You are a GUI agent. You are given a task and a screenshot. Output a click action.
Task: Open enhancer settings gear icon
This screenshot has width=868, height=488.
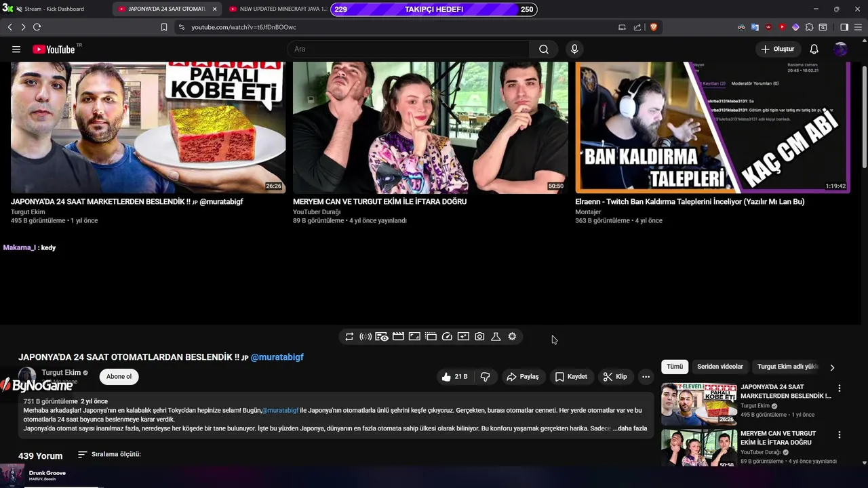512,336
